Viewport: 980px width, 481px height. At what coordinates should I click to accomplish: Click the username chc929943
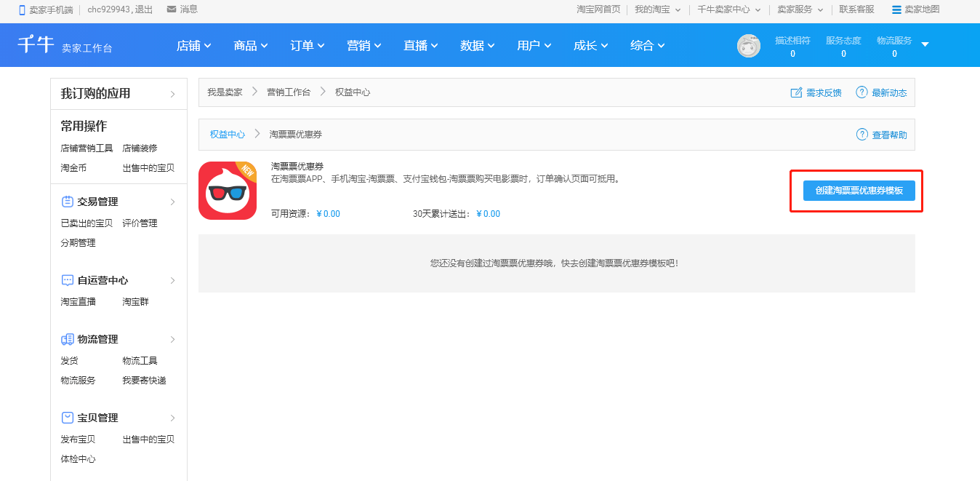[x=109, y=9]
